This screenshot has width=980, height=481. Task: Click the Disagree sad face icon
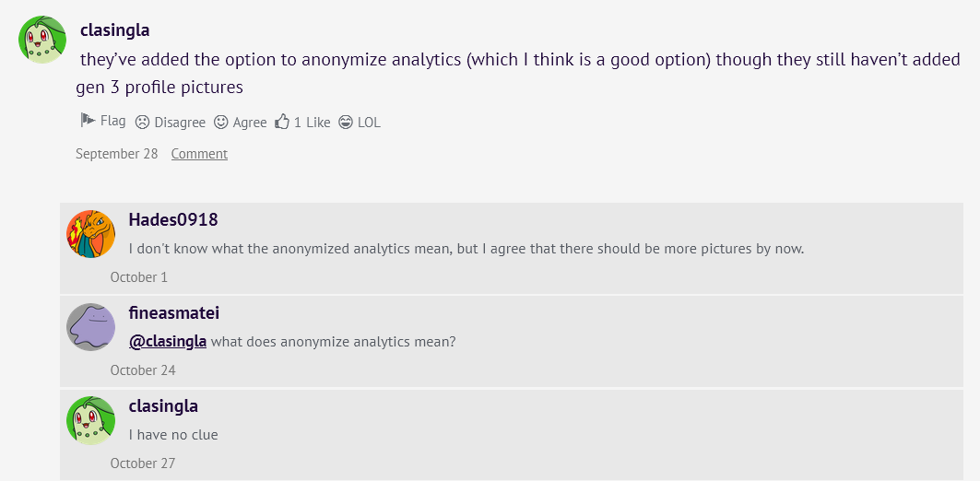pyautogui.click(x=142, y=122)
